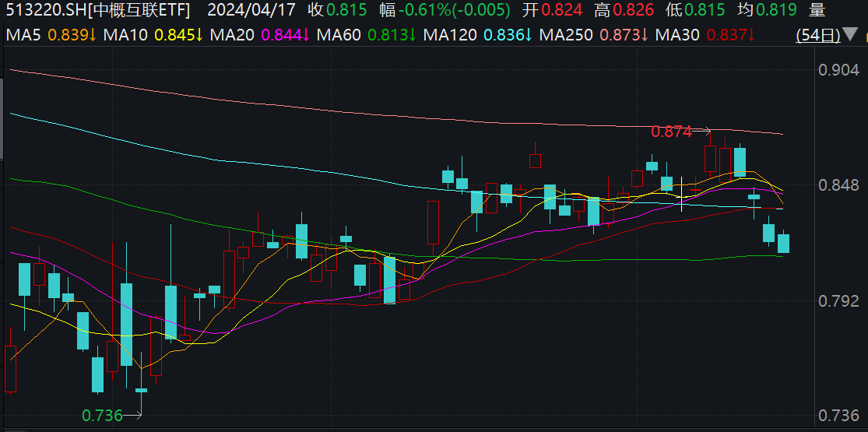Click 0.904 on the price axis

tap(839, 70)
